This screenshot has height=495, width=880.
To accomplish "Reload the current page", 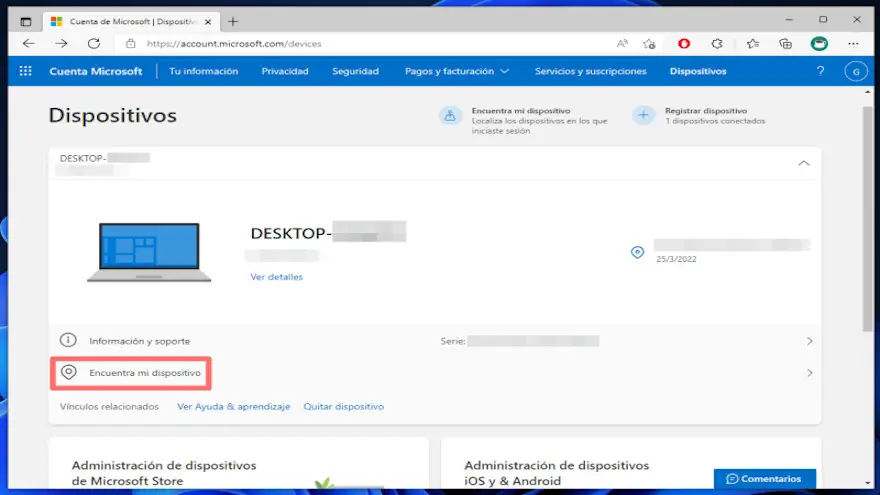I will [x=94, y=43].
